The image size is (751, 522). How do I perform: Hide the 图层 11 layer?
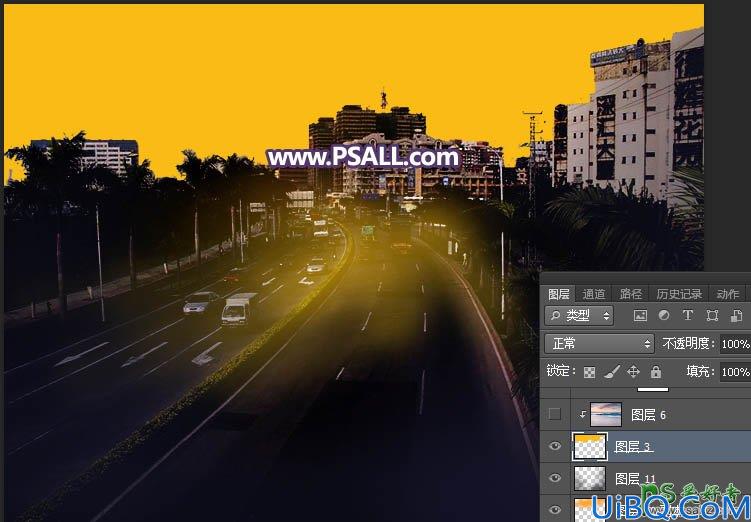pyautogui.click(x=555, y=478)
